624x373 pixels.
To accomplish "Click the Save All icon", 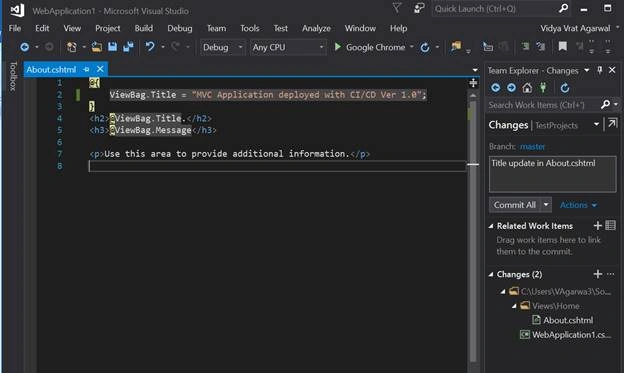I will pos(128,47).
